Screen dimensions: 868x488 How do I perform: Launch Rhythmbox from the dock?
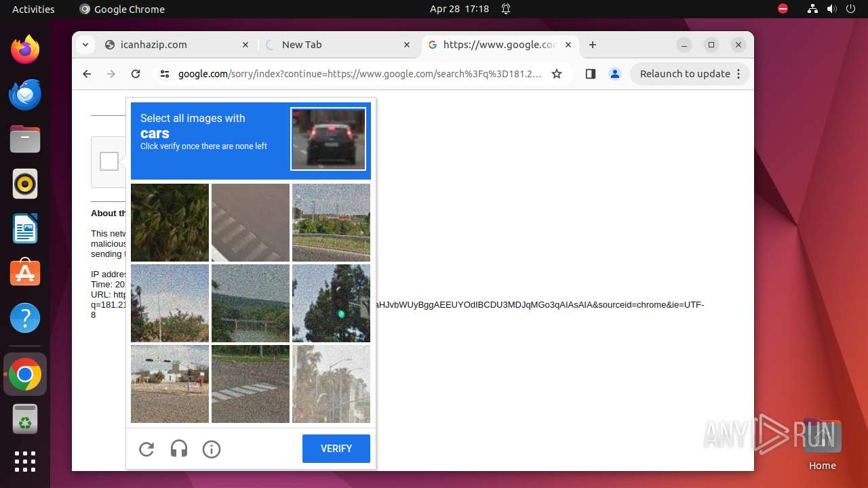click(25, 184)
